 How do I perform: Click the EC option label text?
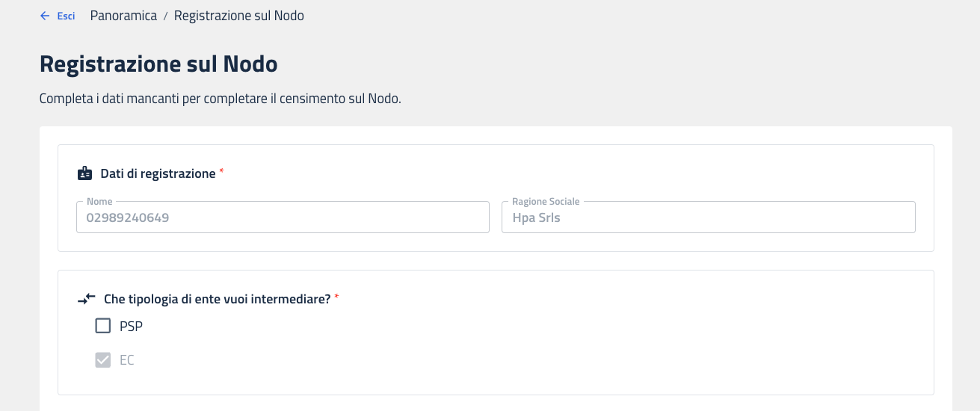click(x=127, y=360)
